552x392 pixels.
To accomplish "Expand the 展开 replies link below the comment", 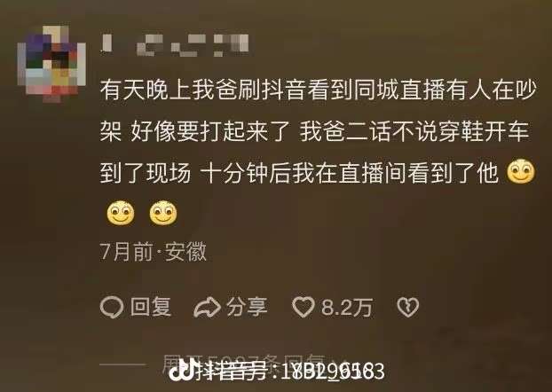I will tap(247, 365).
